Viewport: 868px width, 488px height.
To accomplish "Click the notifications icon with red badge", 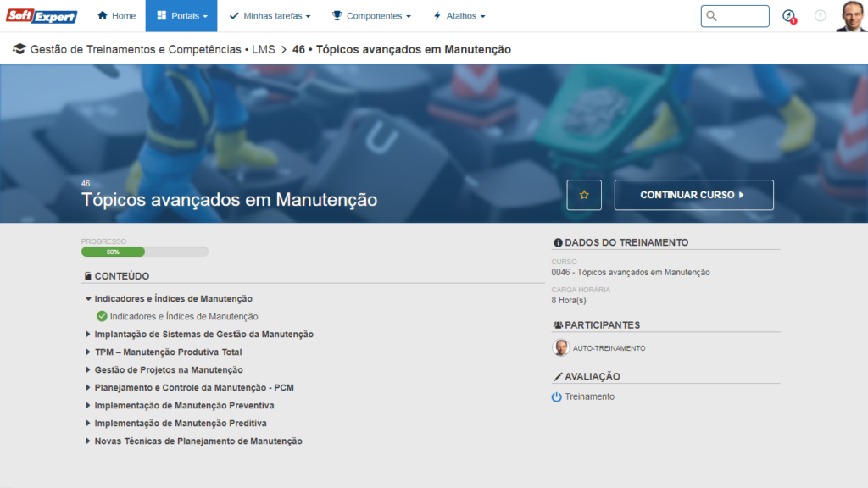I will pos(789,16).
